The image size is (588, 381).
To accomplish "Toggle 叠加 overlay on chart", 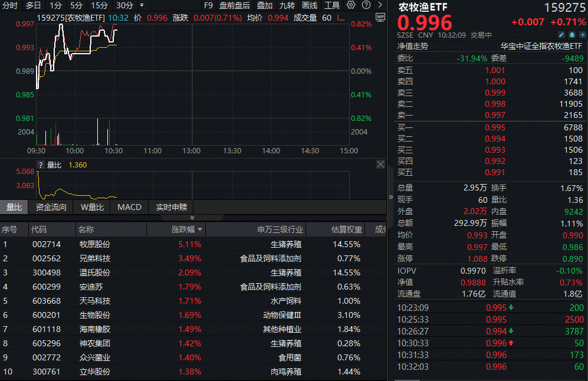I will pos(265,5).
